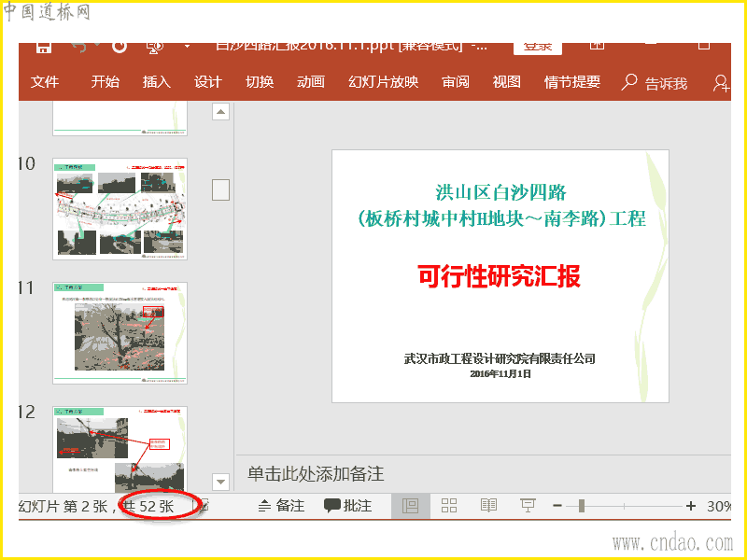Switch to the 切换 ribbon tab
The width and height of the screenshot is (747, 560).
260,82
